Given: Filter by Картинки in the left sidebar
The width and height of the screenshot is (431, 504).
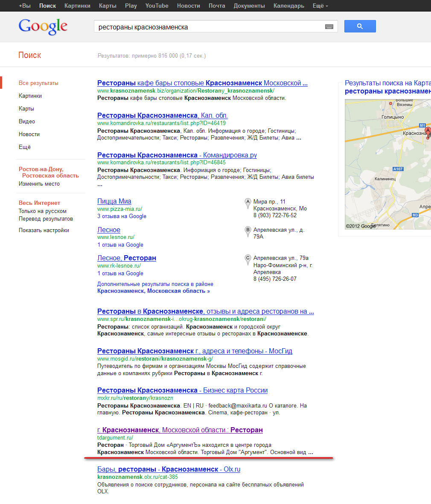Looking at the screenshot, I should [30, 96].
